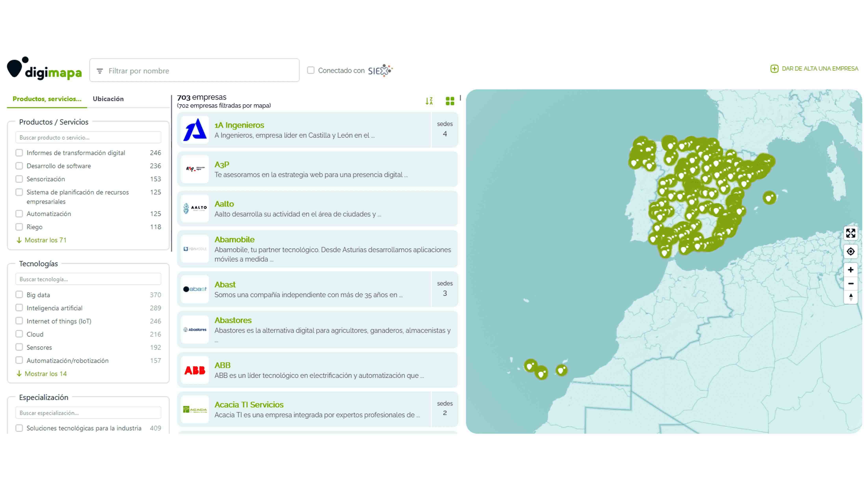868x489 pixels.
Task: Click easternmost Canary Islands map marker
Action: [561, 370]
